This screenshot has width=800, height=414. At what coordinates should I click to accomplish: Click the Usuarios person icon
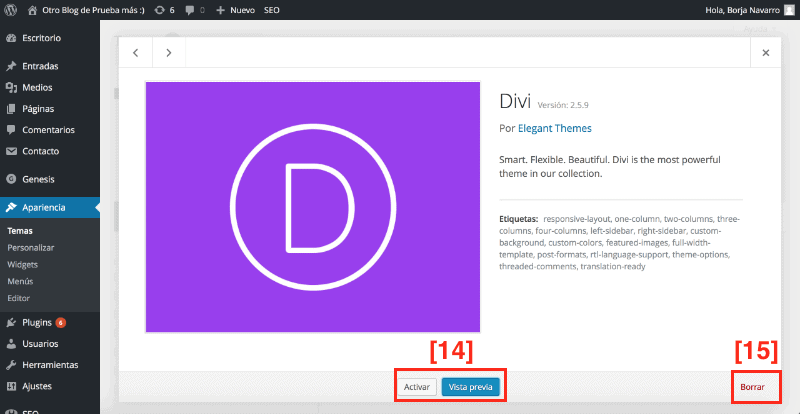tap(11, 344)
